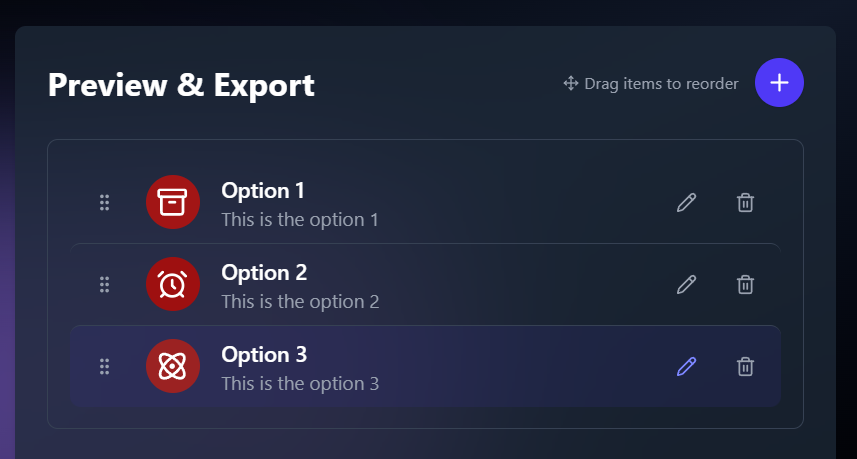
Task: Edit Option 1 with pencil icon
Action: (x=686, y=203)
